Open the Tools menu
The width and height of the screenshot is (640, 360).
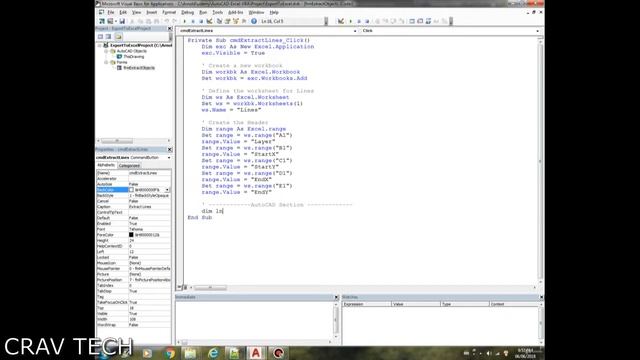pyautogui.click(x=217, y=13)
